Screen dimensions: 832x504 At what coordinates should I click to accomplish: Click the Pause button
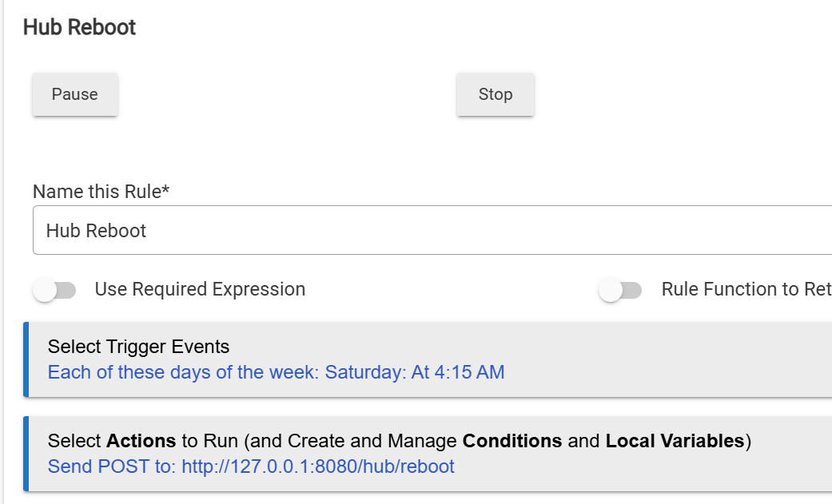pos(75,94)
